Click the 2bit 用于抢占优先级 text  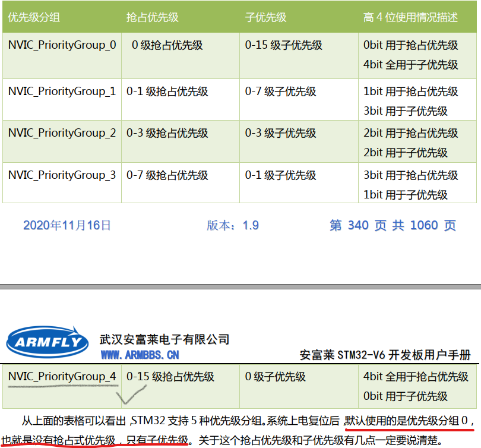410,133
